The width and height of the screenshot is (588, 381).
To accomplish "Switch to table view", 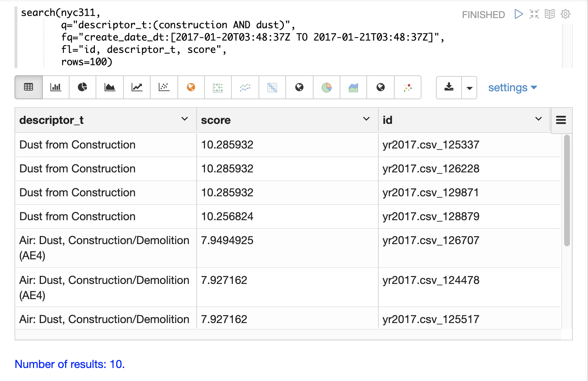I will point(29,87).
